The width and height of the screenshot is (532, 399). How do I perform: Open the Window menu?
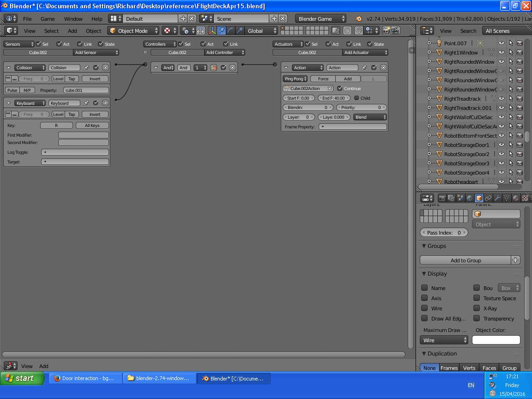tap(73, 18)
